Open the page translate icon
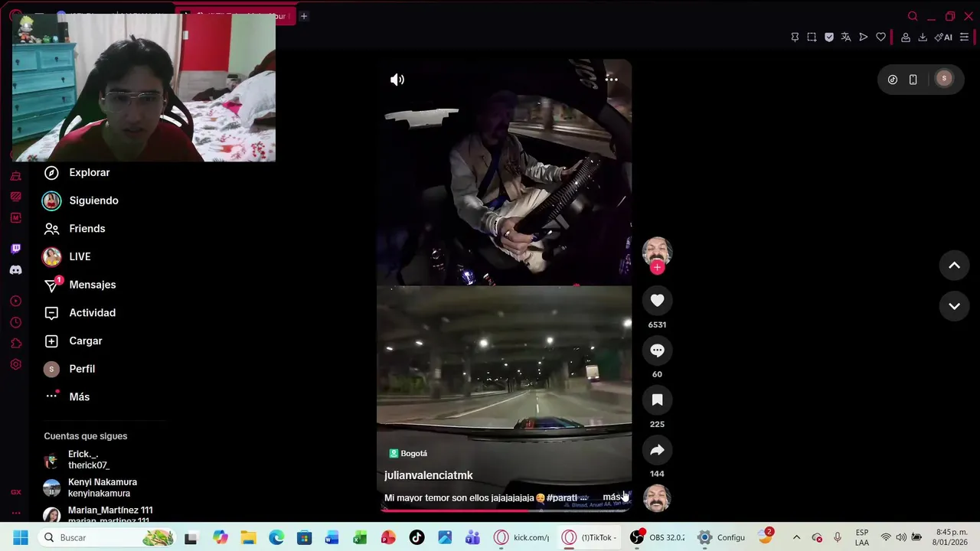The width and height of the screenshot is (980, 551). 846,37
